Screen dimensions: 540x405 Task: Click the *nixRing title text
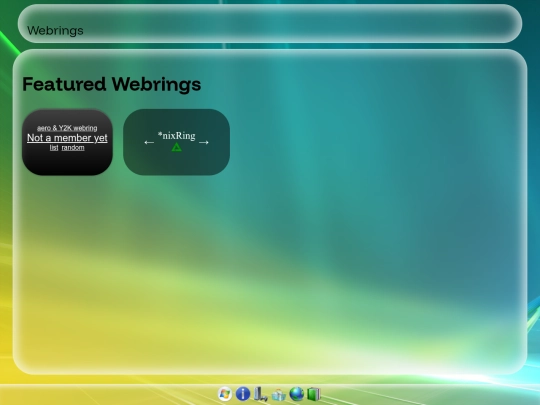(x=177, y=136)
